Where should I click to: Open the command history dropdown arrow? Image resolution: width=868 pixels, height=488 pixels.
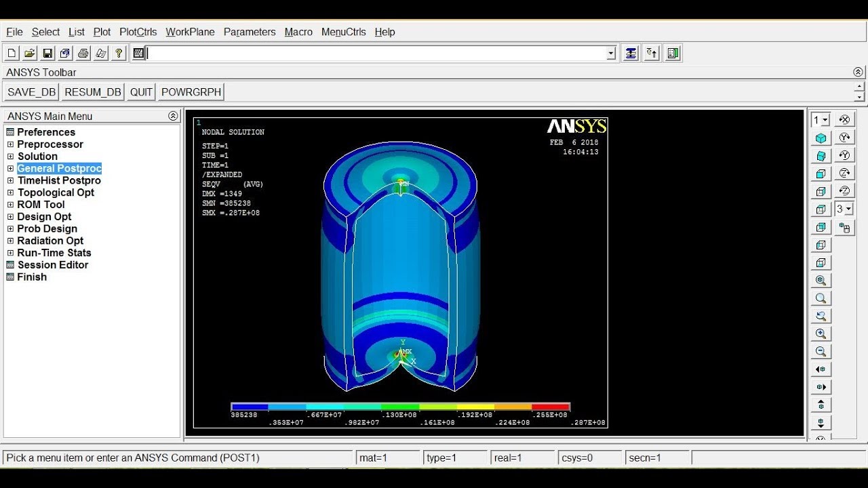611,53
